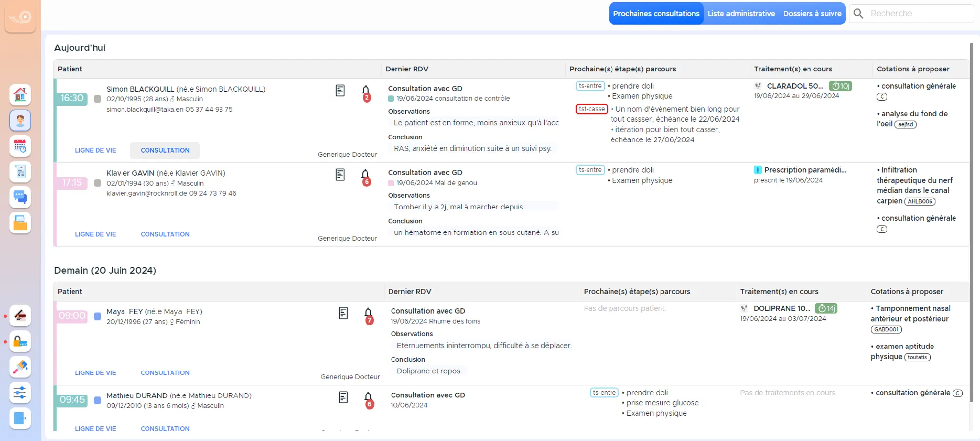Open CONSULTATION for Maya FEY
Image resolution: width=980 pixels, height=441 pixels.
(x=165, y=373)
